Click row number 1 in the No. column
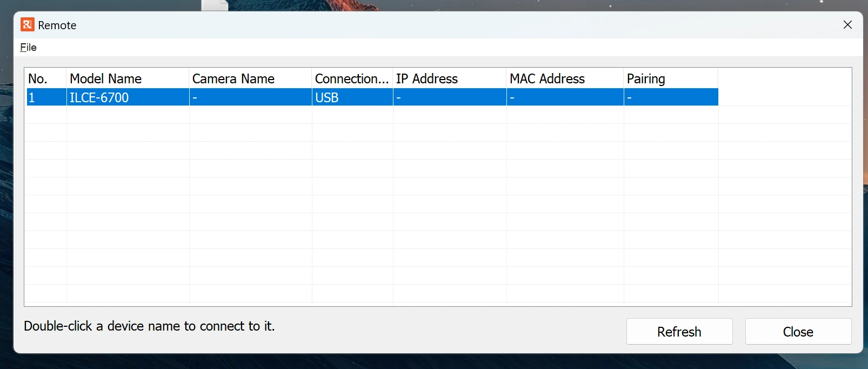The width and height of the screenshot is (868, 369). click(x=32, y=98)
